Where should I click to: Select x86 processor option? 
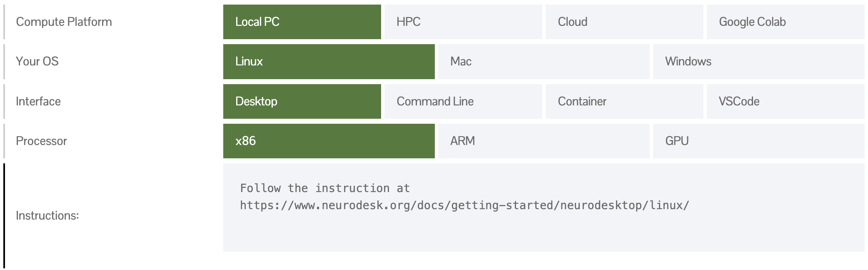(329, 141)
